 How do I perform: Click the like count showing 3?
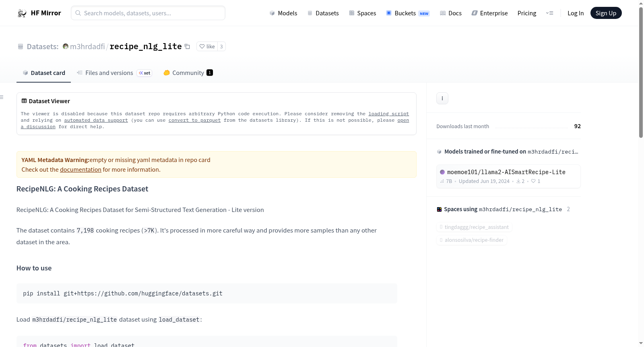tap(221, 46)
